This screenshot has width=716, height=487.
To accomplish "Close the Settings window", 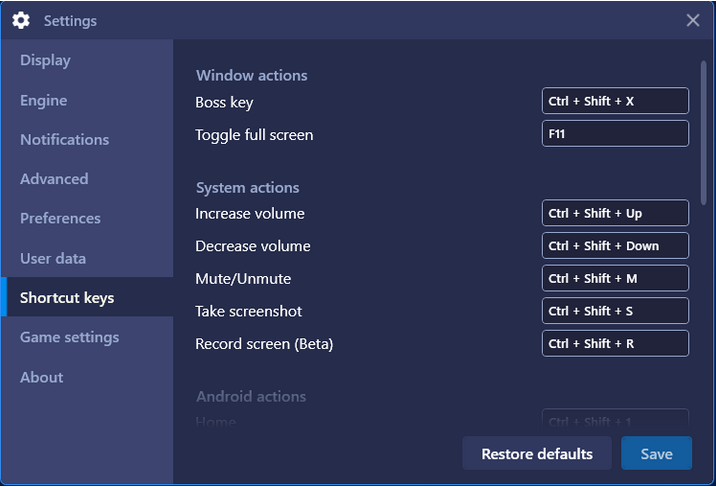I will coord(693,20).
